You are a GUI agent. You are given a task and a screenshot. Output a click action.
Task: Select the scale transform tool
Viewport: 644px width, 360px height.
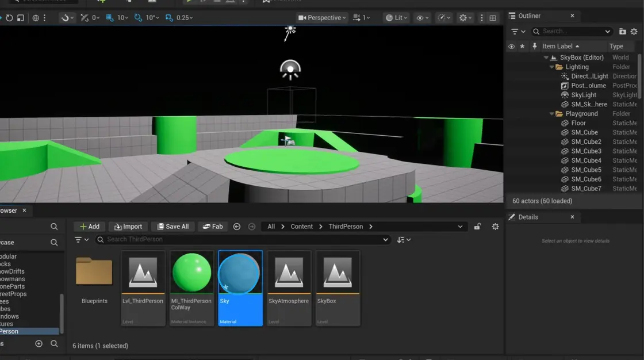click(x=21, y=18)
